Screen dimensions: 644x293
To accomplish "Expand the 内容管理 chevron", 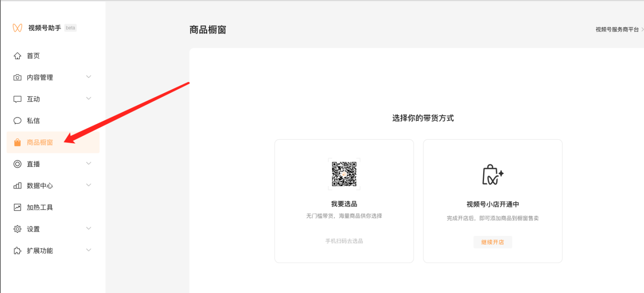I will [89, 77].
